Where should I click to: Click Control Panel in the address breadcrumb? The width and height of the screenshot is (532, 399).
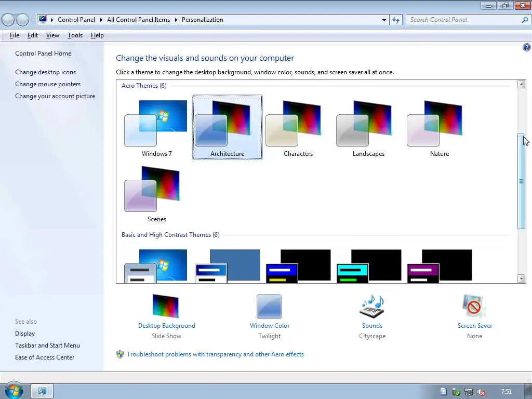76,20
